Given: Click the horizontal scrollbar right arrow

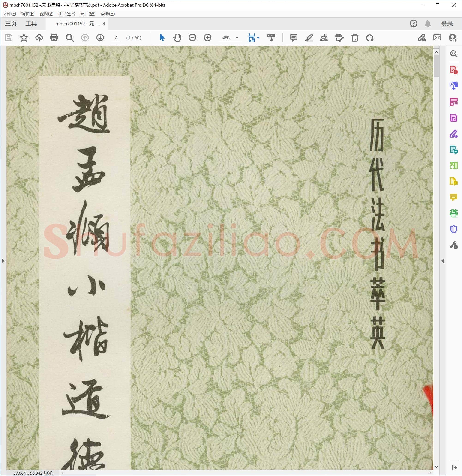Looking at the screenshot, I should pos(430,473).
